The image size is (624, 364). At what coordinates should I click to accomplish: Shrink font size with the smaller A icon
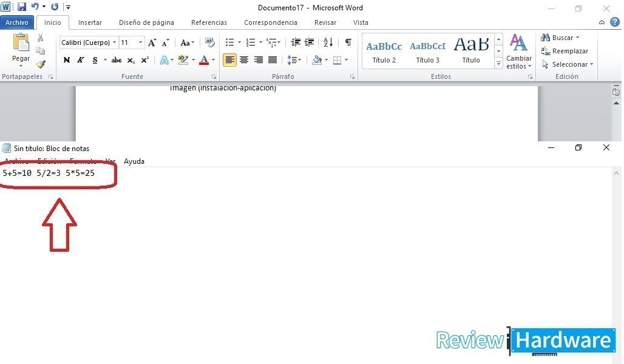click(166, 42)
